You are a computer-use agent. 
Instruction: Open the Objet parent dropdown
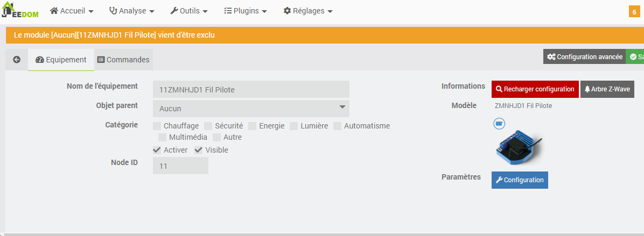point(251,109)
